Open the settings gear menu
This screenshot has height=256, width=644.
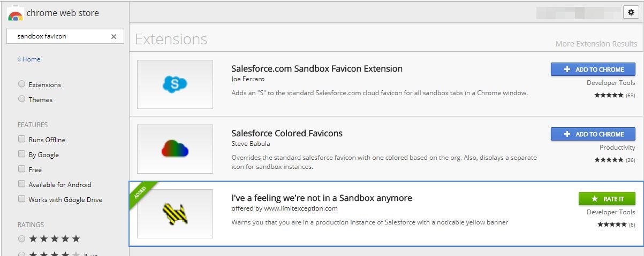(631, 12)
